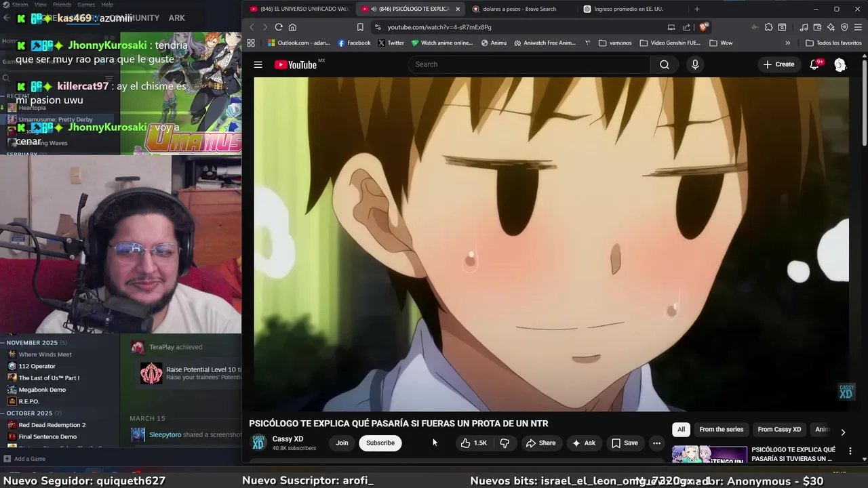Switch to dolares a pesos Brave Search tab

[x=519, y=9]
